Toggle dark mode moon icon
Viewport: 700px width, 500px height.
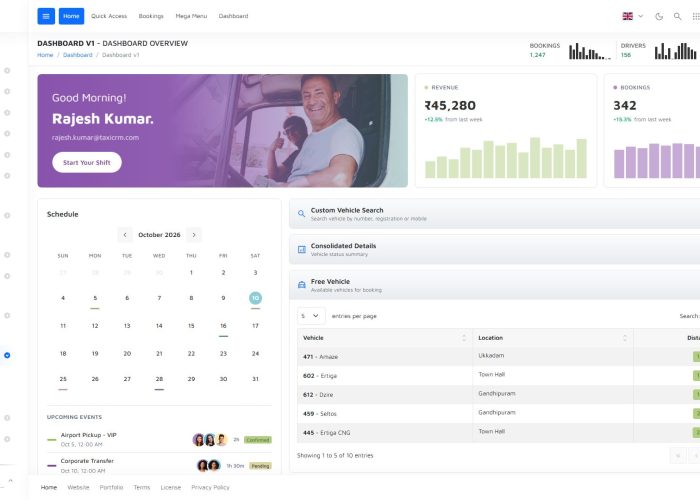click(659, 16)
